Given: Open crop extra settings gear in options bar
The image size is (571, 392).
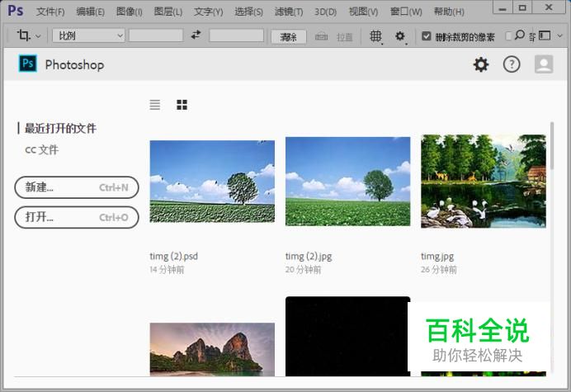Looking at the screenshot, I should click(400, 36).
